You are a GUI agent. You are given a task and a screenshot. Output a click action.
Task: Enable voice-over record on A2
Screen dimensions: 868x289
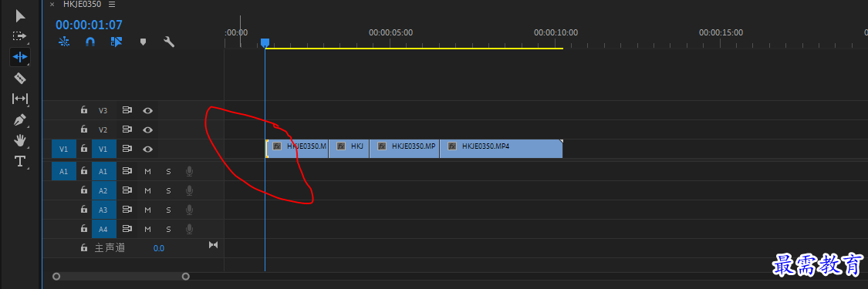pos(189,190)
